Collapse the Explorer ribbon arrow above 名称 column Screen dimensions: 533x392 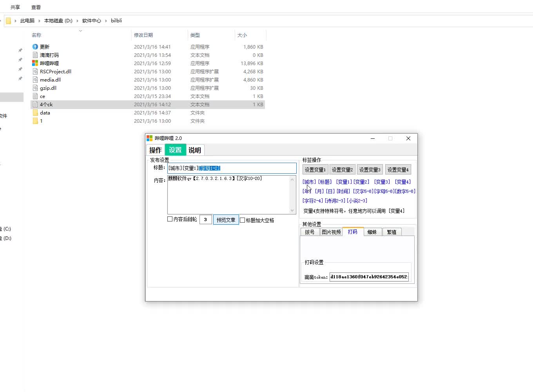click(80, 31)
